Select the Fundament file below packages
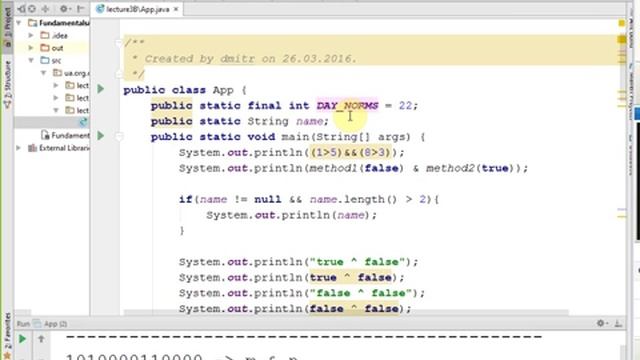The height and width of the screenshot is (360, 640). pos(64,135)
